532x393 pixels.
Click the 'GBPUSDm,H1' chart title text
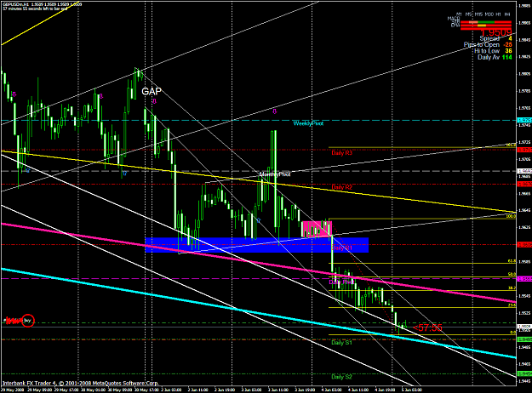pyautogui.click(x=14, y=4)
